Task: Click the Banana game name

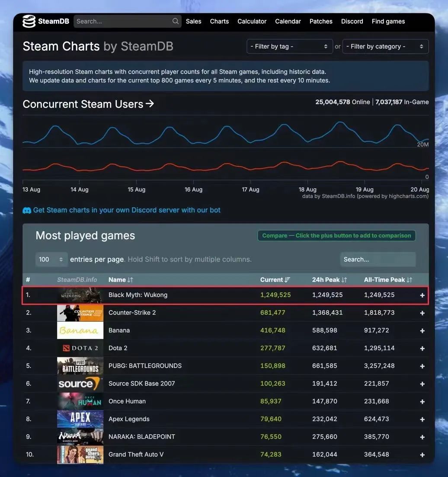Action: 119,330
